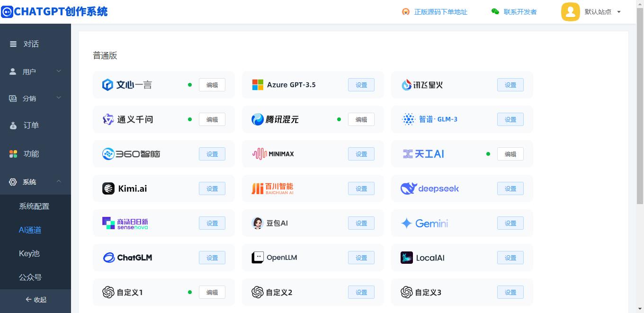Click the headset icon beside 正版源码下单地址
The image size is (644, 313).
tap(406, 12)
